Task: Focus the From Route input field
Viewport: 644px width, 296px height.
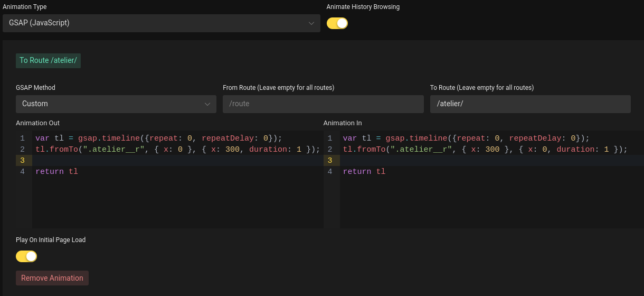Action: 323,104
